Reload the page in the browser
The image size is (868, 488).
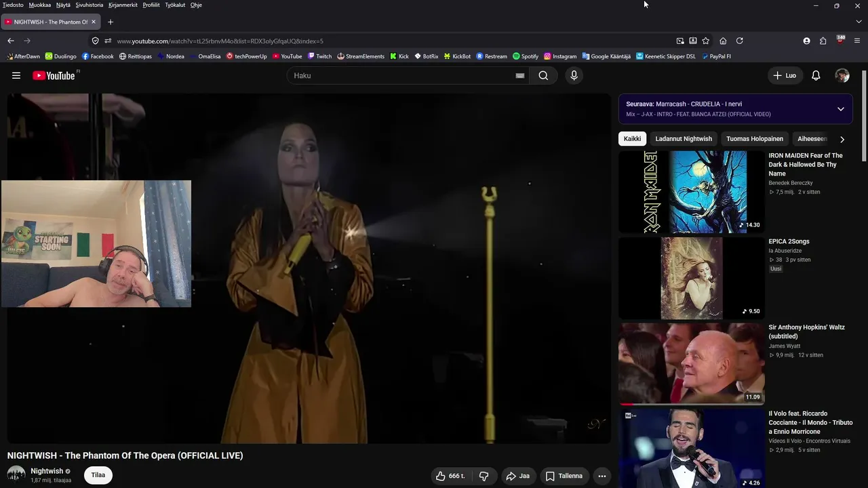[739, 41]
